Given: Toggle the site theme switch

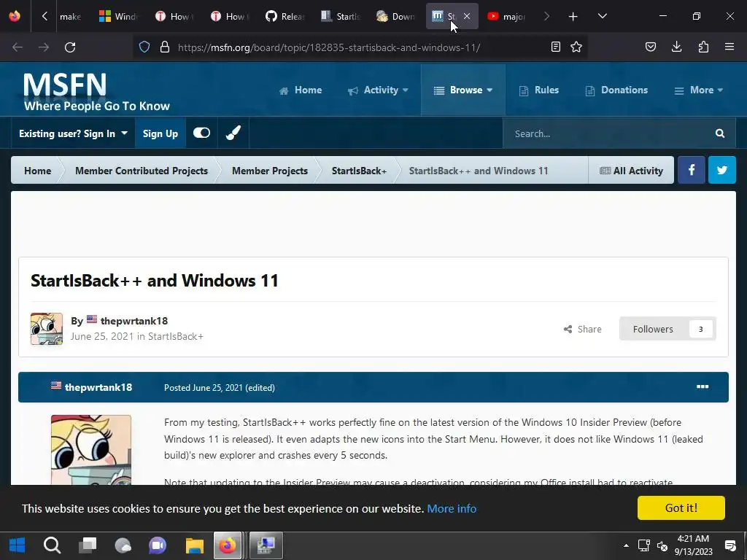Looking at the screenshot, I should [201, 133].
